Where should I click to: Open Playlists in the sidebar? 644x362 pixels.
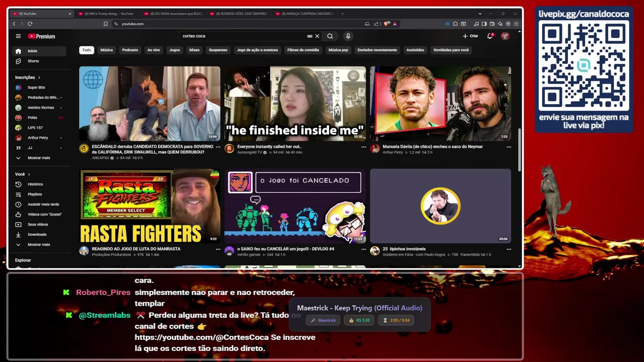[39, 194]
